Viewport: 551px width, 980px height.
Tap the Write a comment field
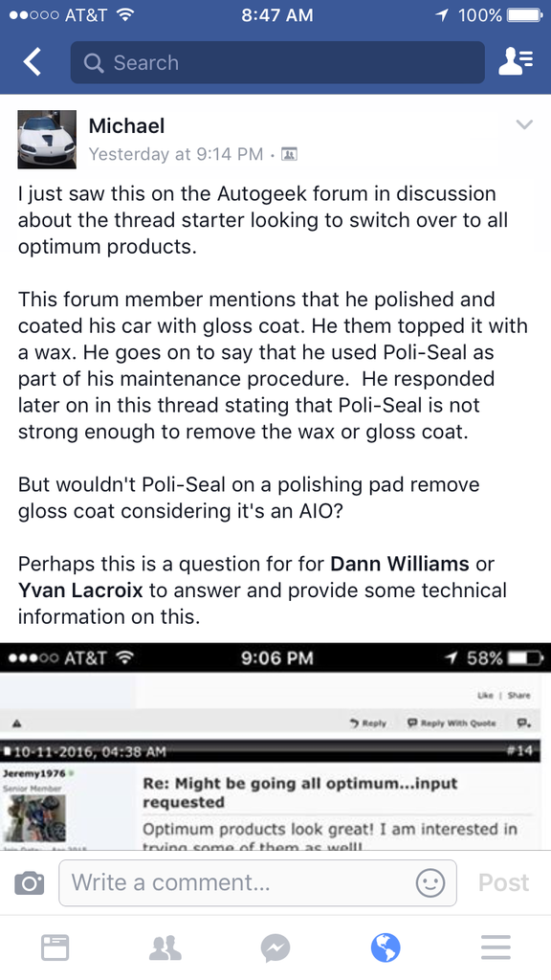[257, 882]
